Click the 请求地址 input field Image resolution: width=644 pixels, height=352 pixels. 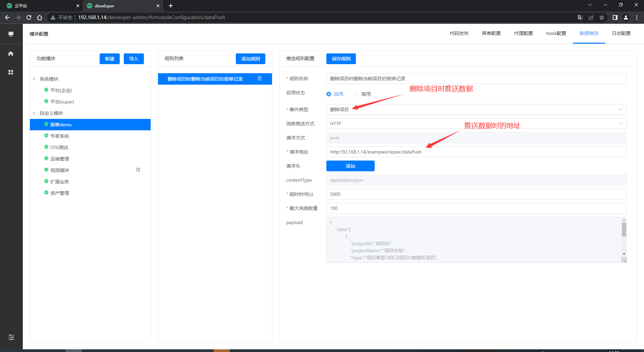pos(476,152)
